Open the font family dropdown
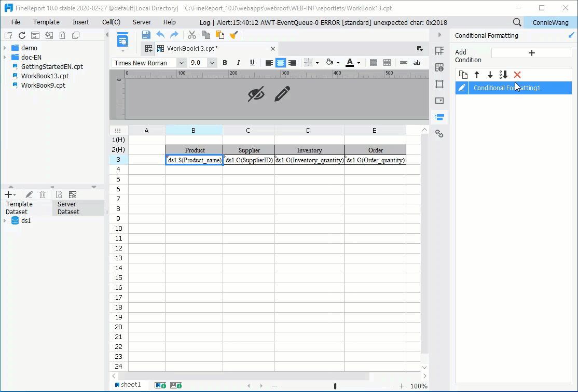Viewport: 578px width, 392px height. (x=181, y=62)
